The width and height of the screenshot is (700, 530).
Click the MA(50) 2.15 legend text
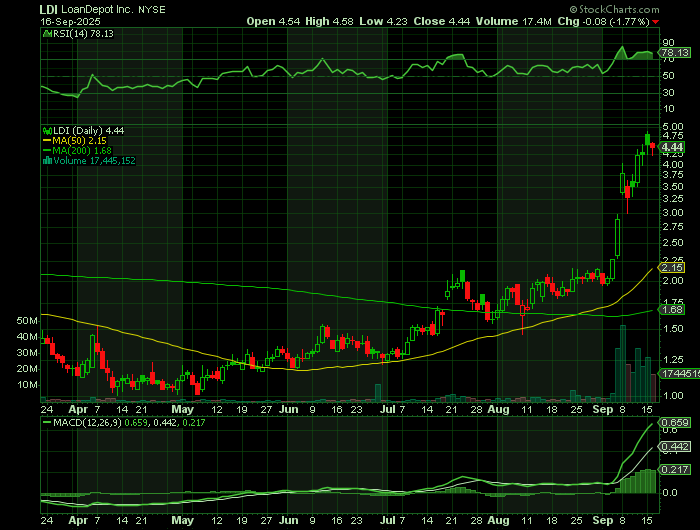79,141
